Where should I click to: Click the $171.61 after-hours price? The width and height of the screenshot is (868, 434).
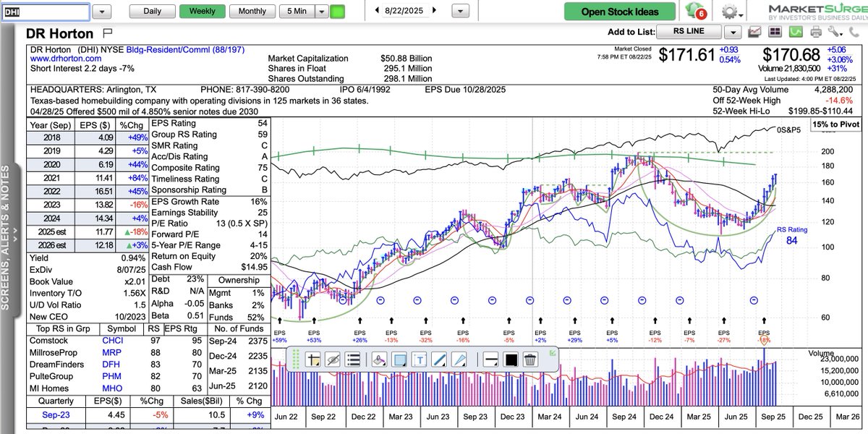pos(686,55)
